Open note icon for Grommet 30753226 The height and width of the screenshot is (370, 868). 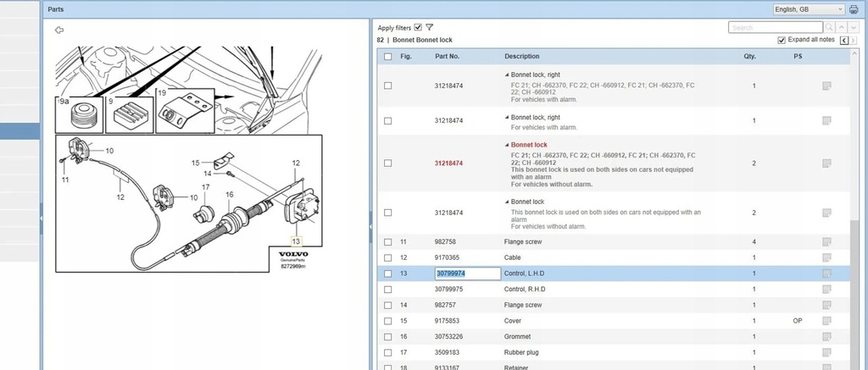click(826, 337)
